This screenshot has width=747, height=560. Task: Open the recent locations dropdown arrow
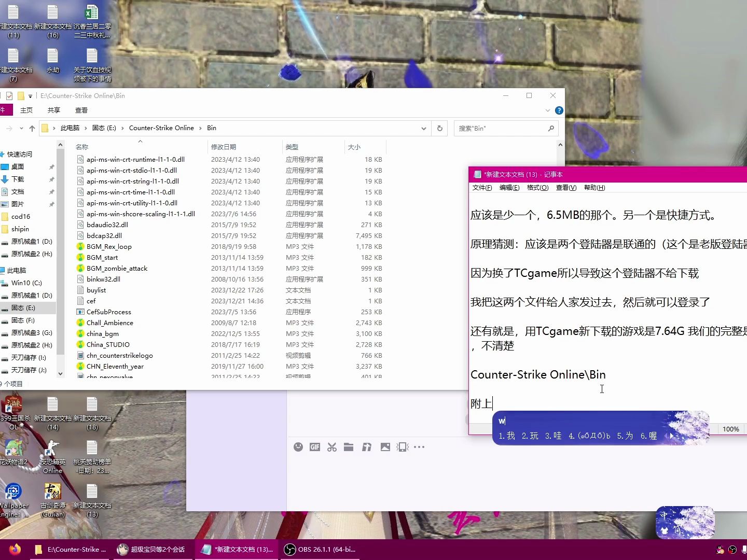click(21, 128)
